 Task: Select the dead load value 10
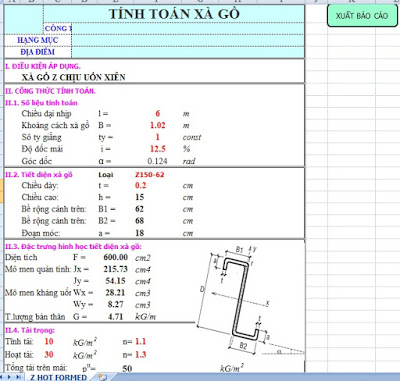tap(49, 341)
